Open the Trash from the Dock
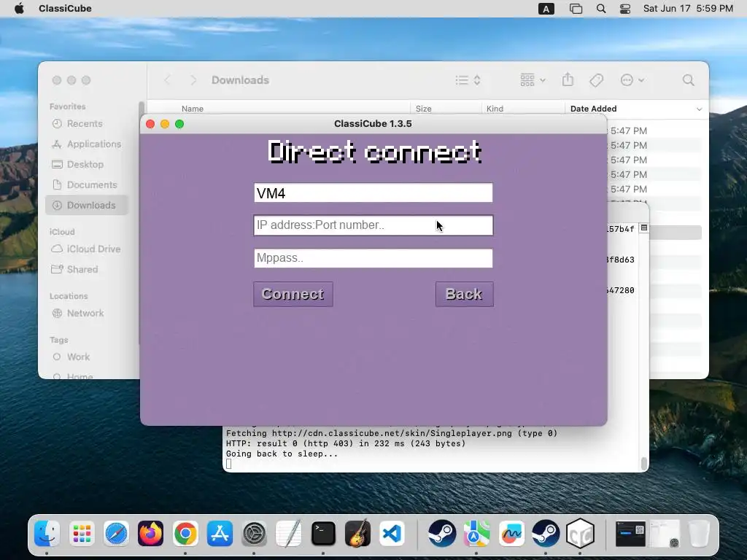 point(700,533)
